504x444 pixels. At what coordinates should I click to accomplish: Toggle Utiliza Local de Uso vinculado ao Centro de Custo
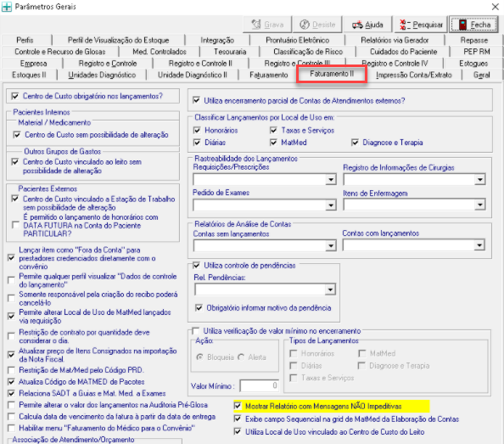(x=238, y=432)
